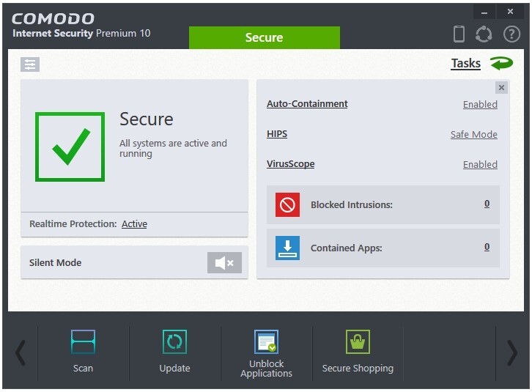Click the settings sliders icon

pos(30,64)
